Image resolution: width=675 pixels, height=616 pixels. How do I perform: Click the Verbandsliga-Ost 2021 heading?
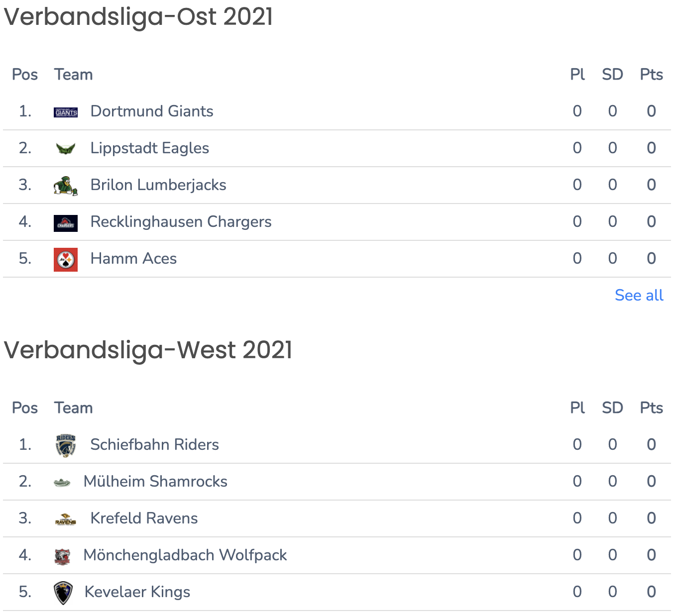pyautogui.click(x=138, y=16)
